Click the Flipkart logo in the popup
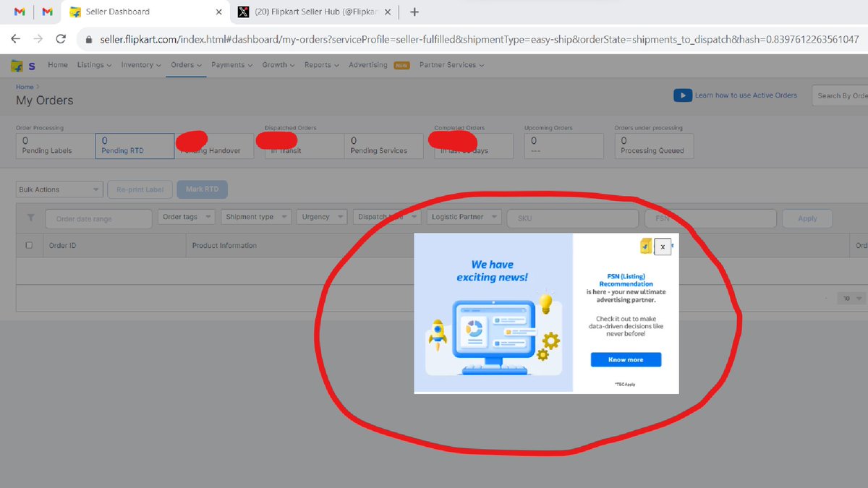The height and width of the screenshot is (488, 868). tap(646, 246)
